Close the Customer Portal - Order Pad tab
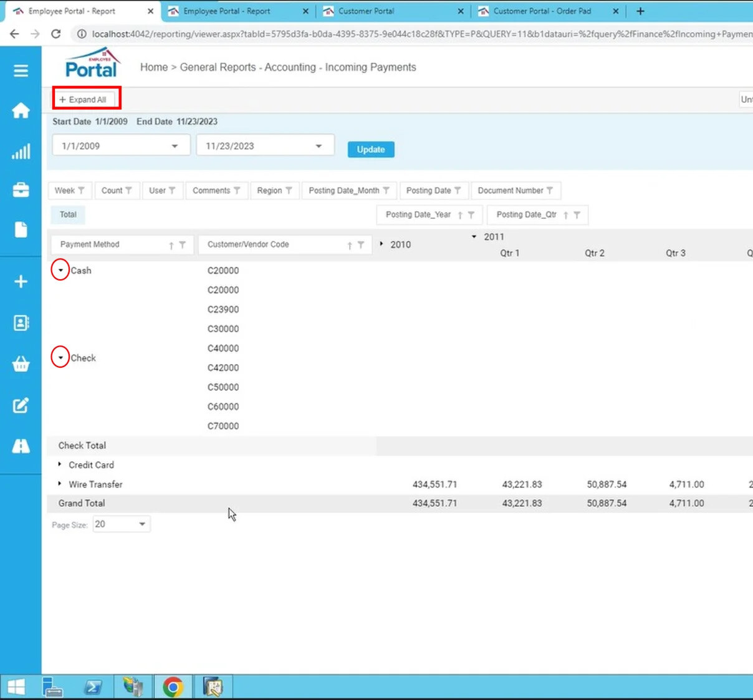 pos(616,11)
